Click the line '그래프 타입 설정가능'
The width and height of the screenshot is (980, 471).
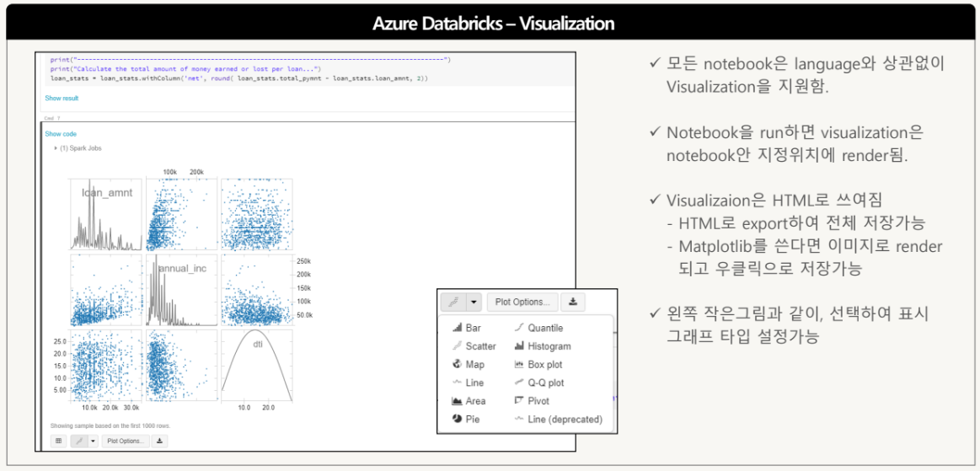coord(742,337)
